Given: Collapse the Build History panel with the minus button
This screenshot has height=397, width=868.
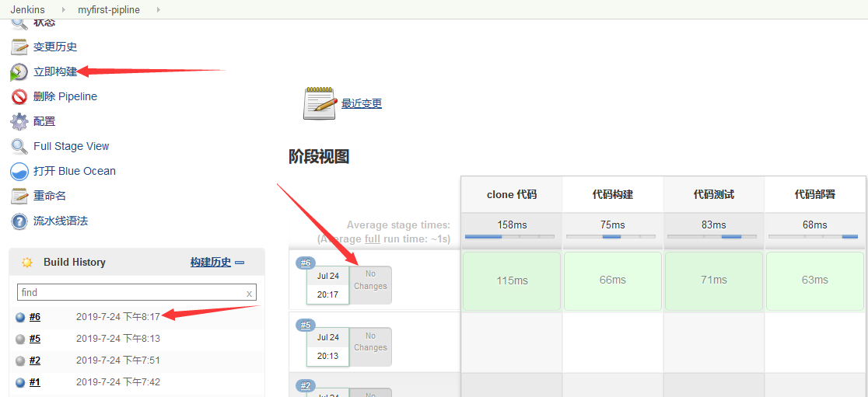Looking at the screenshot, I should (240, 263).
